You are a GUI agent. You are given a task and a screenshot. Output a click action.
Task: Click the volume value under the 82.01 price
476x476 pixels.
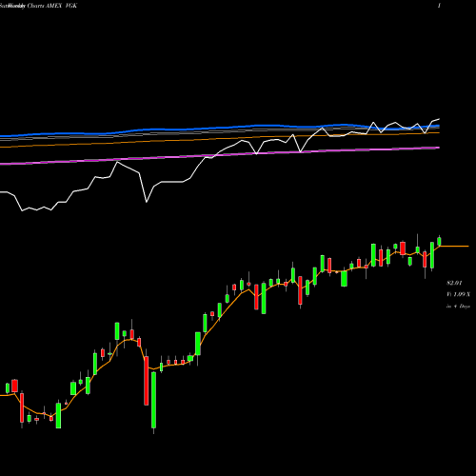tap(458, 294)
